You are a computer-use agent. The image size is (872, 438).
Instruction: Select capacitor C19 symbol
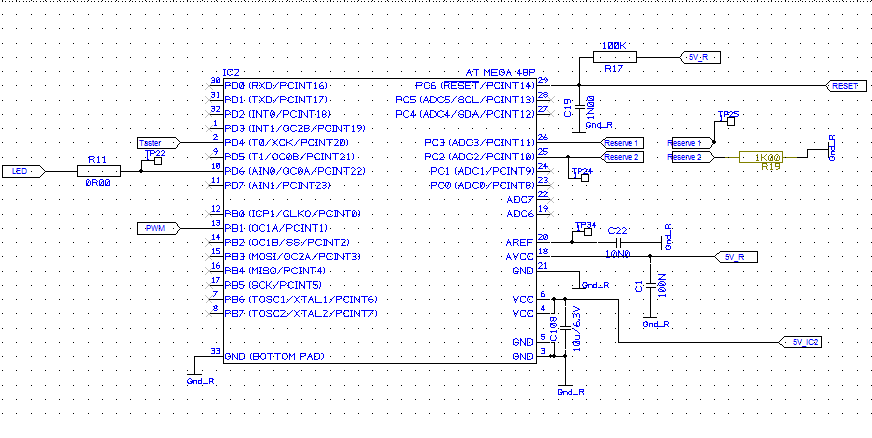coord(579,106)
